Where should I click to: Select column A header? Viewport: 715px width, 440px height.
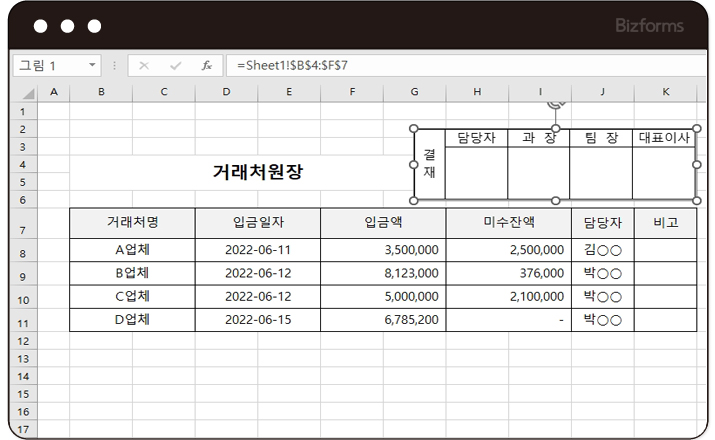[54, 92]
